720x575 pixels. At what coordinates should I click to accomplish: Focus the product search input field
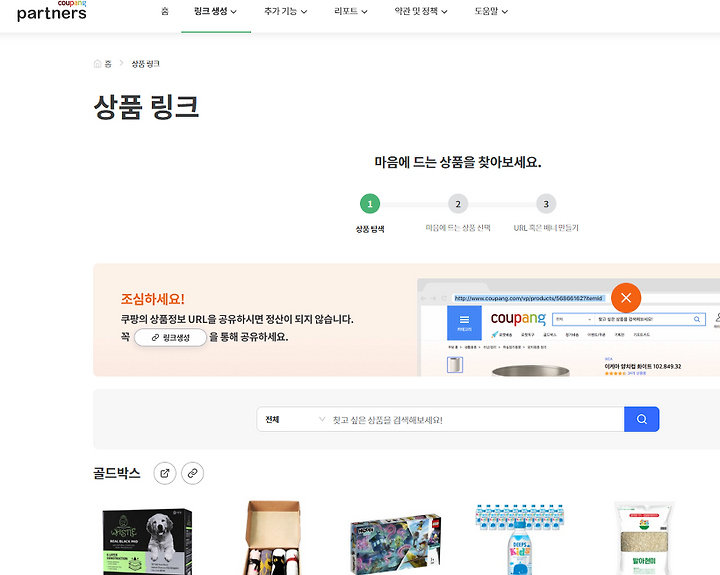pos(477,419)
